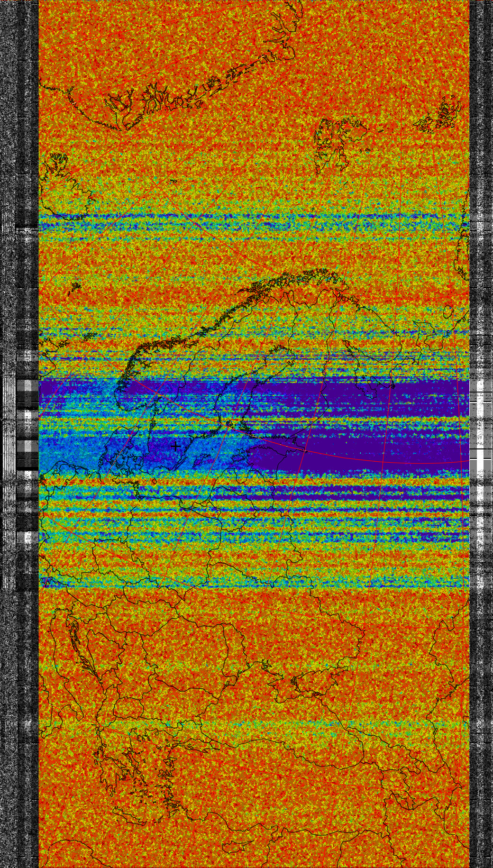Click the small Jan Mayen island outline
The image size is (493, 868).
[76, 286]
